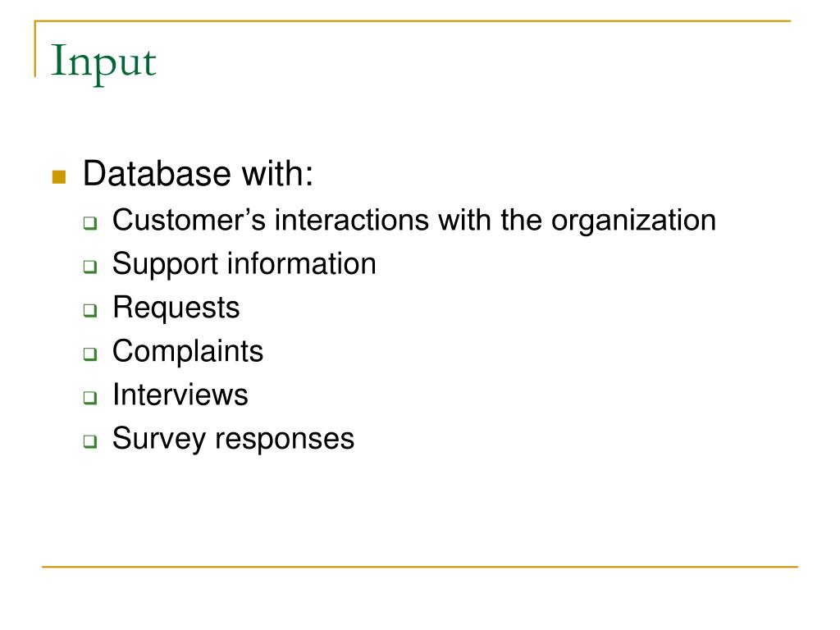Select the Complaints list item
Viewport: 840px width, 630px height.
[188, 352]
